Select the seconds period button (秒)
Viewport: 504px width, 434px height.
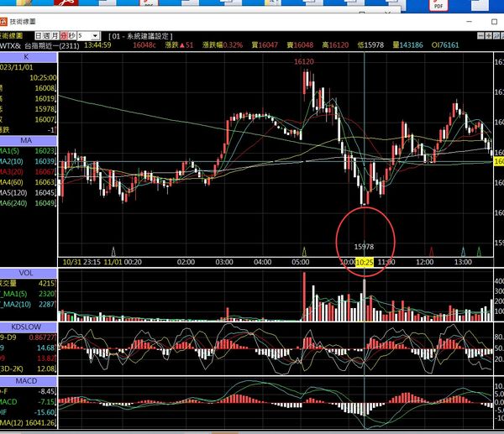(x=71, y=36)
